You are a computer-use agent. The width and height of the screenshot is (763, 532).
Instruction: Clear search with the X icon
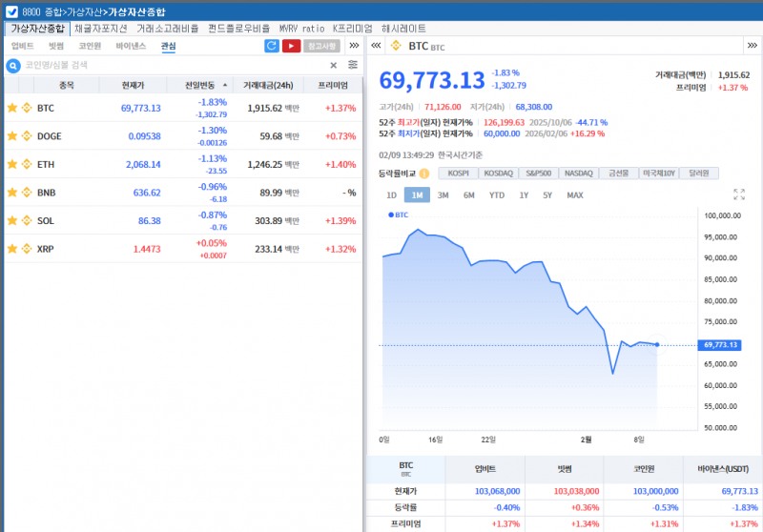pyautogui.click(x=334, y=65)
